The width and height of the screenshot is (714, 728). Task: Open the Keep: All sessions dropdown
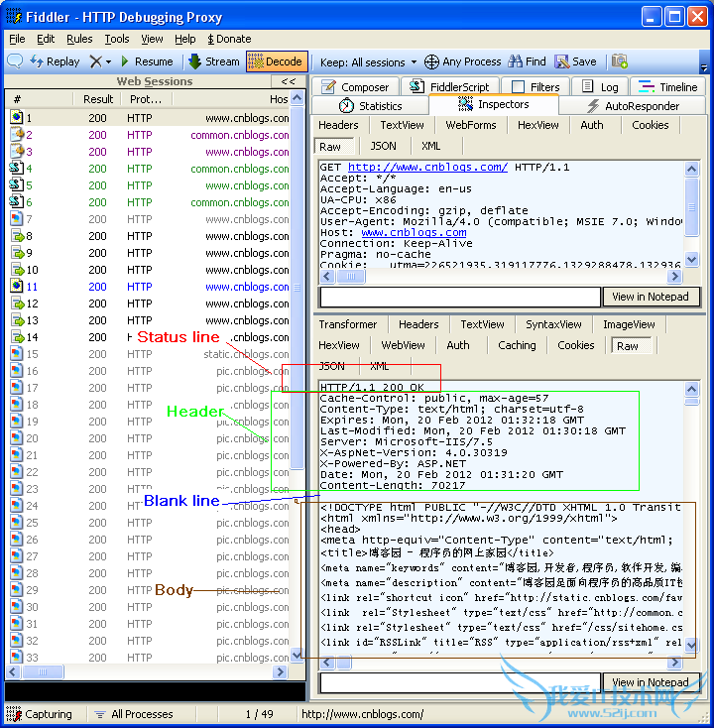368,62
